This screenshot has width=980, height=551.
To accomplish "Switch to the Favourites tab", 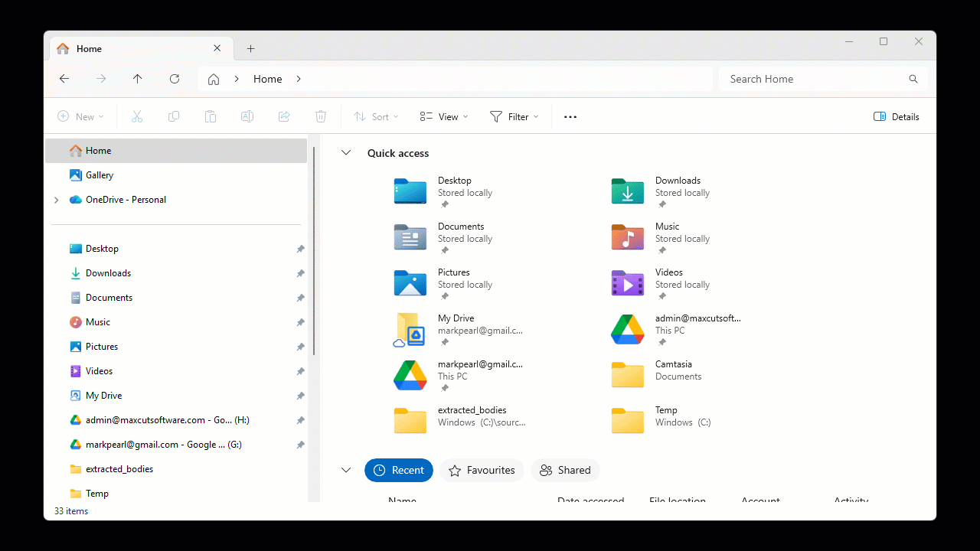I will click(x=482, y=470).
